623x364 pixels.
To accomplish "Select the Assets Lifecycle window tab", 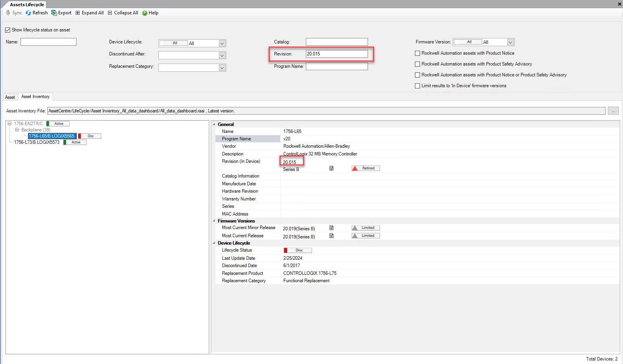I will (27, 5).
